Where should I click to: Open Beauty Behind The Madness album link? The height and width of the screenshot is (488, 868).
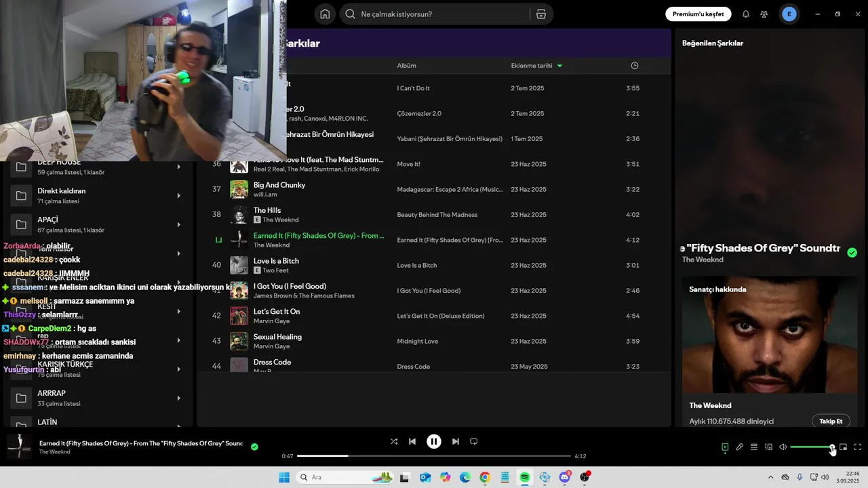tap(437, 215)
